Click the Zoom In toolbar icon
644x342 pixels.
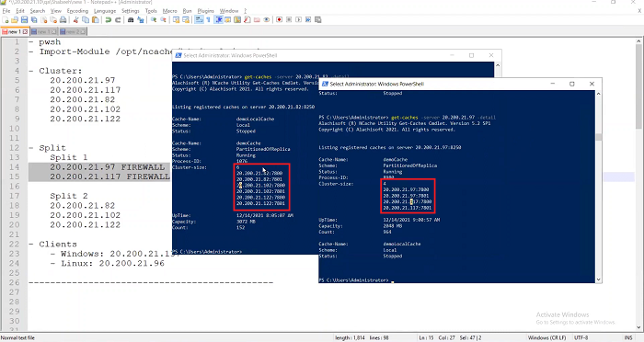pyautogui.click(x=154, y=19)
